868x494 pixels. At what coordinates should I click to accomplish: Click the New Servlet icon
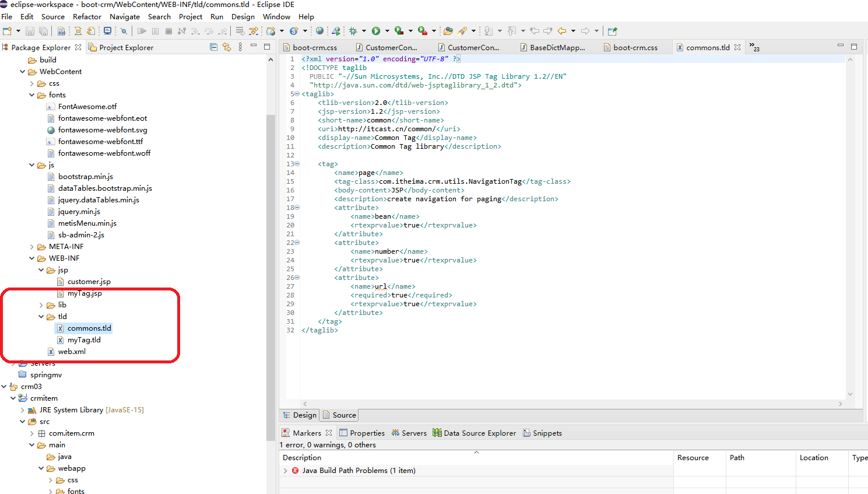tap(294, 31)
